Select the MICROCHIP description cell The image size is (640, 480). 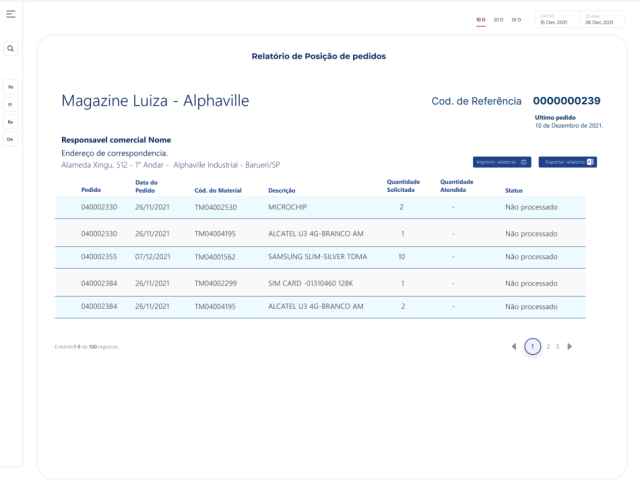coord(287,207)
